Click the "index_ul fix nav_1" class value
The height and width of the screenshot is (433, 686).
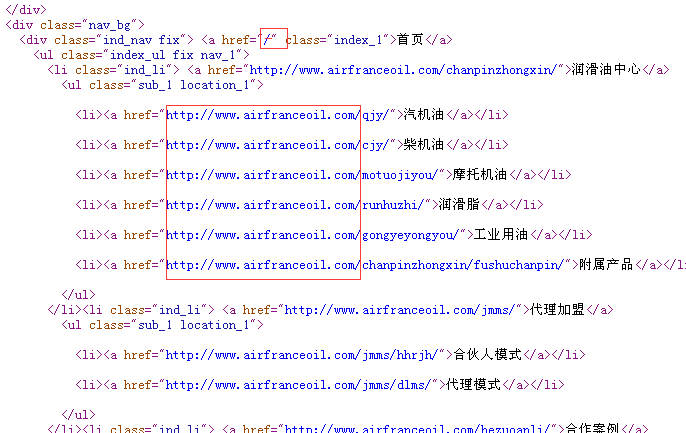tap(173, 55)
